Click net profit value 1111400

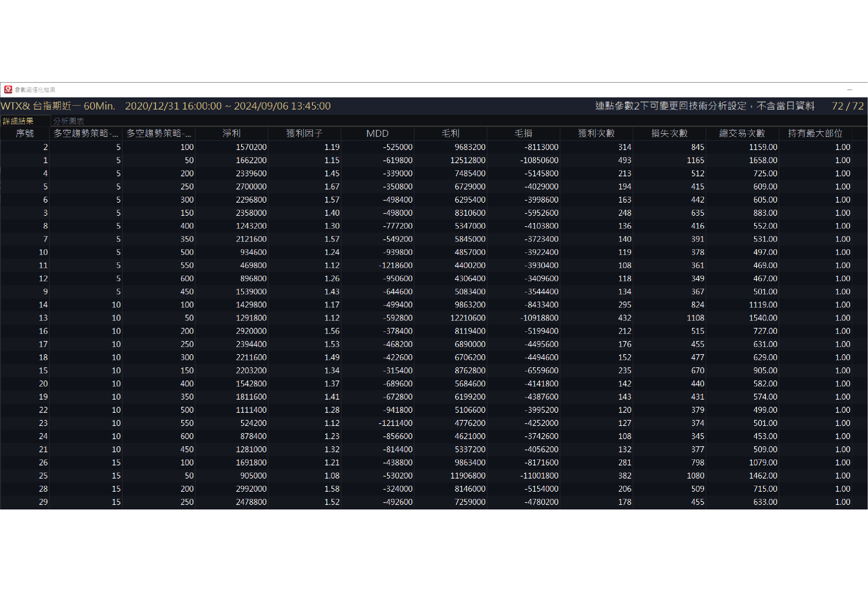pyautogui.click(x=251, y=410)
